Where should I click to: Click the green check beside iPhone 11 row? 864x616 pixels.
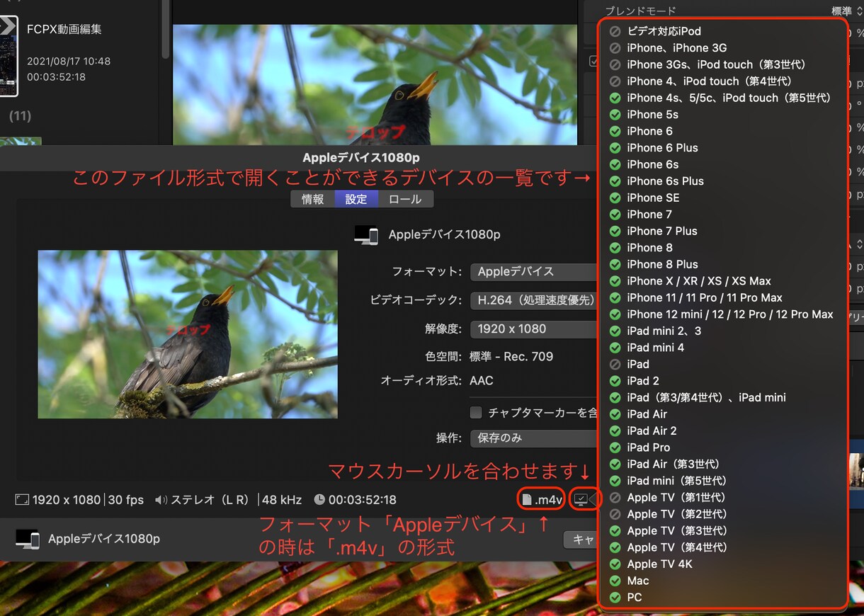point(615,297)
